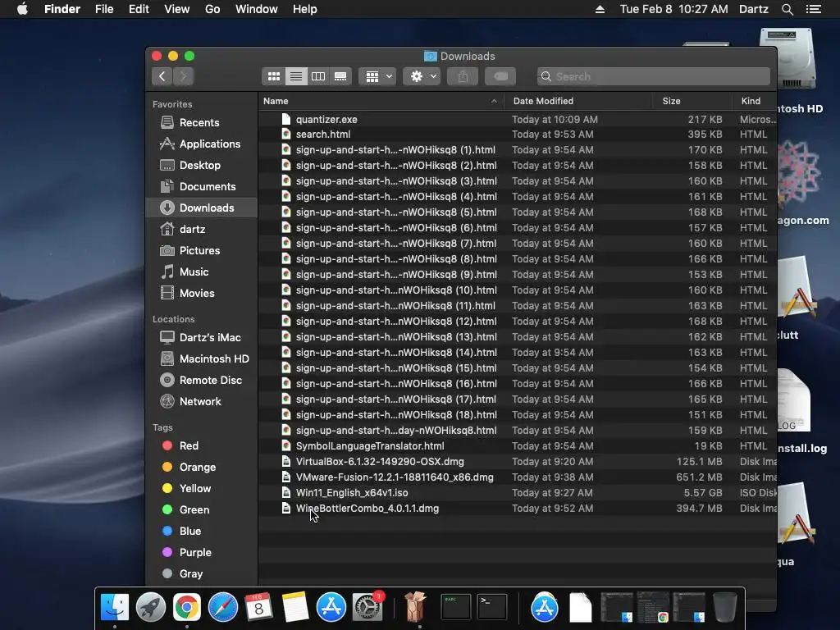The image size is (840, 630).
Task: Open the group-by arrangement dropdown
Action: [x=377, y=76]
